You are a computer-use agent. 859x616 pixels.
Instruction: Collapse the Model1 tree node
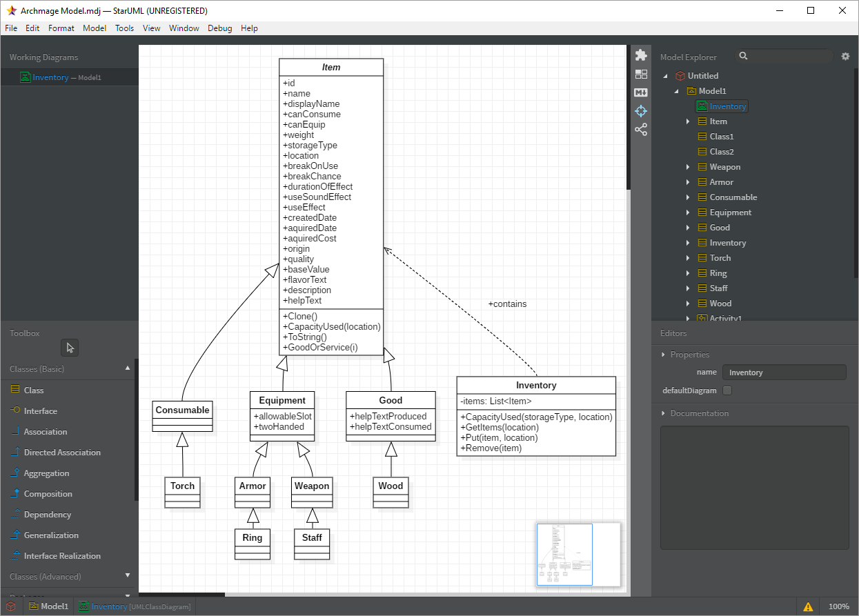click(676, 91)
